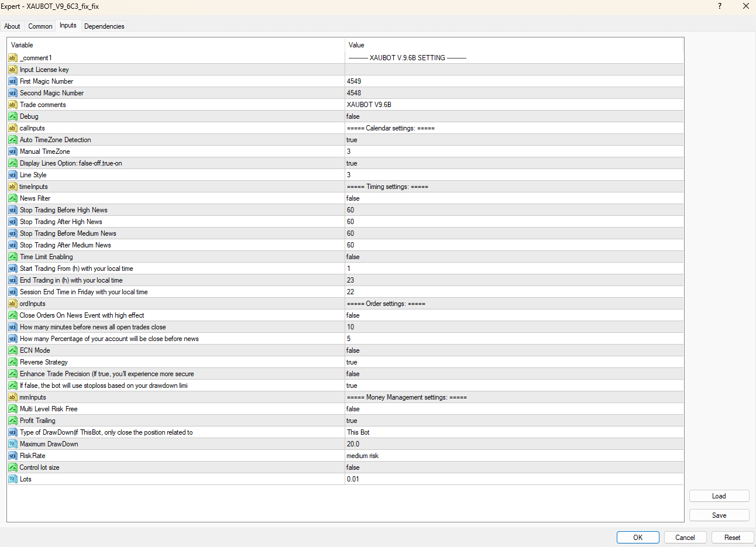
Task: Open Type of DrawDown 'This Bot' value
Action: [x=358, y=432]
